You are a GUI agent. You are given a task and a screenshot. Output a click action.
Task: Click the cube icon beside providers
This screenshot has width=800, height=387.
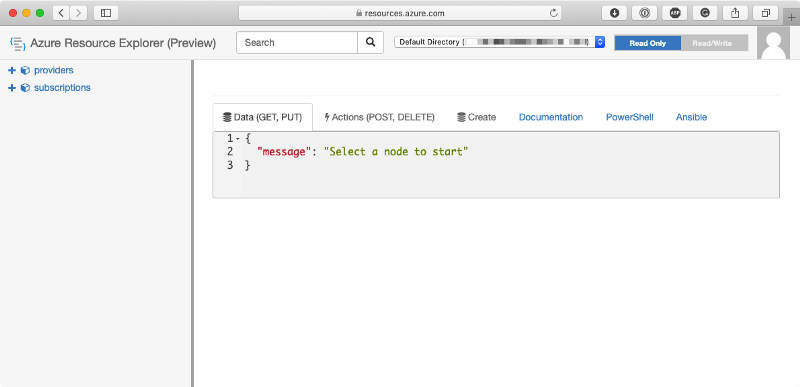[25, 70]
